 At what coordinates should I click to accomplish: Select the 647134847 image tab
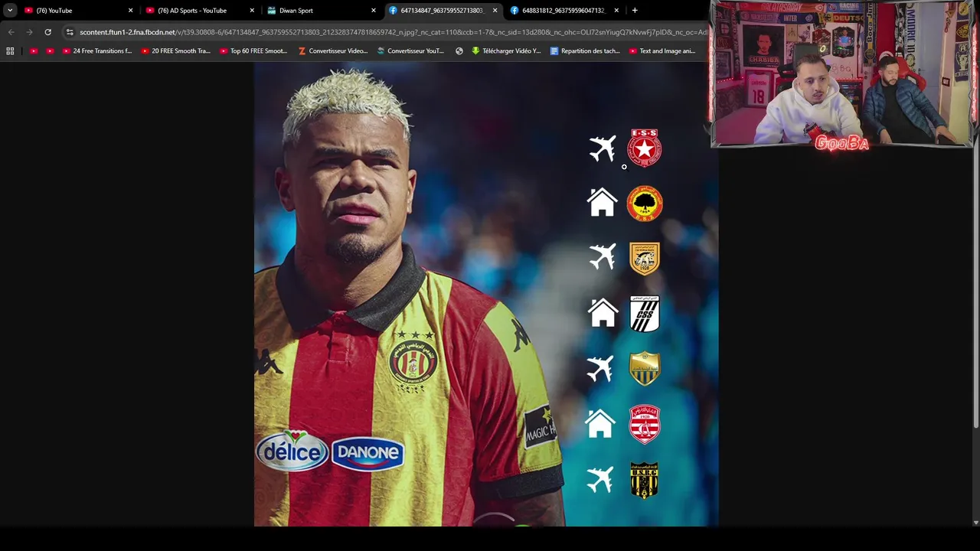[442, 11]
